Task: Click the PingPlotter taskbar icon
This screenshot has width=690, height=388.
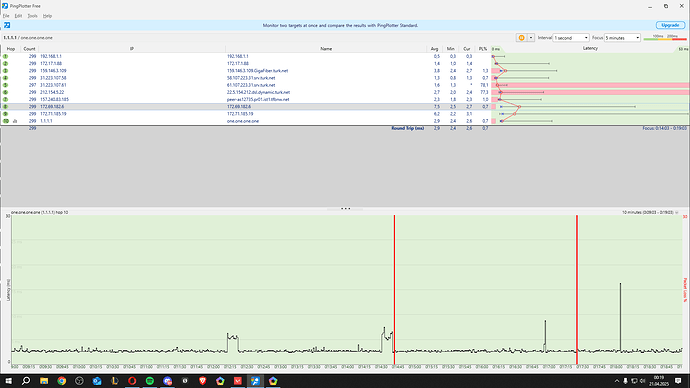Action: click(255, 381)
